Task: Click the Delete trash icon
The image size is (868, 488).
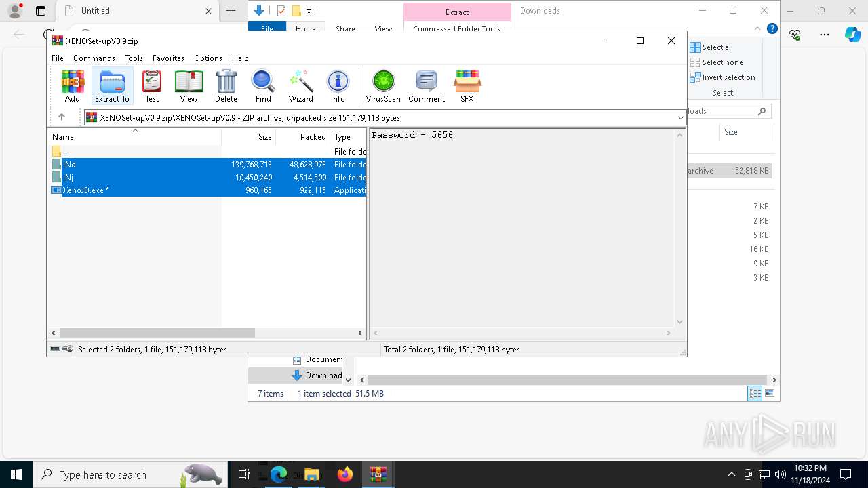Action: [226, 86]
